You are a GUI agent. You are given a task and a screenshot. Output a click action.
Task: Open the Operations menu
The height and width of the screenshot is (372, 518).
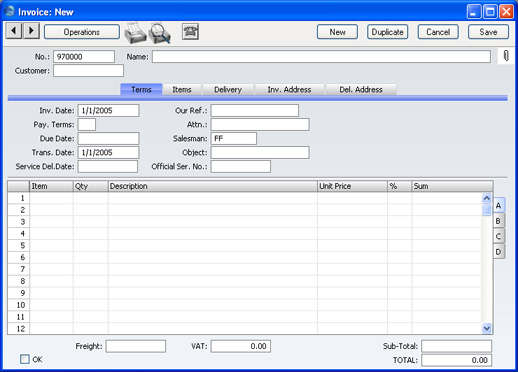pyautogui.click(x=82, y=32)
